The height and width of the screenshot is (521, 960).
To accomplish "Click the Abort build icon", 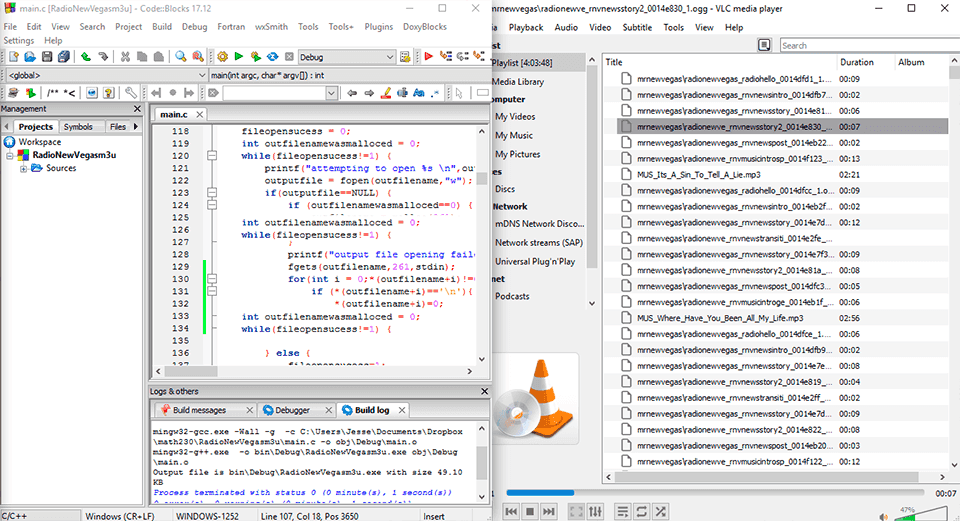I will pos(289,57).
